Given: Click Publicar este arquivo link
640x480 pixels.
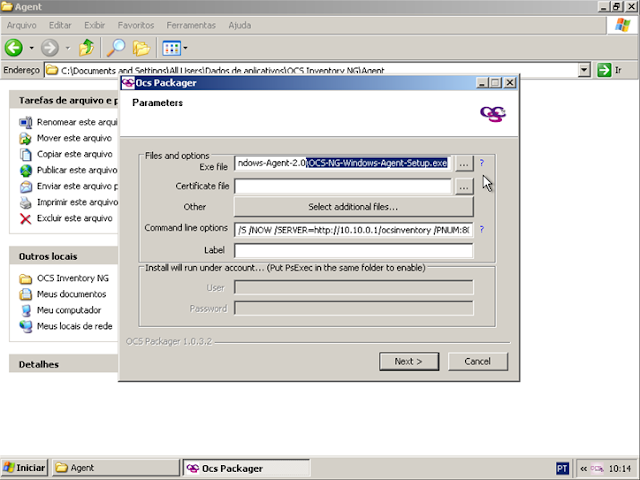Looking at the screenshot, I should [x=68, y=170].
